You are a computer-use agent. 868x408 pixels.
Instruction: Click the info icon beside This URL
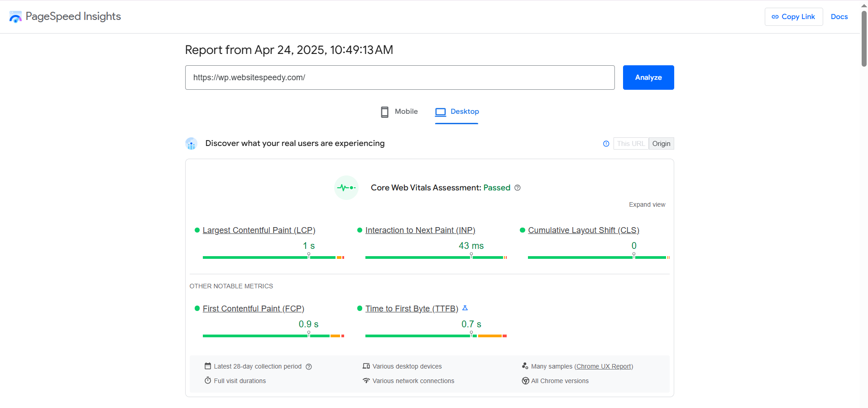606,144
